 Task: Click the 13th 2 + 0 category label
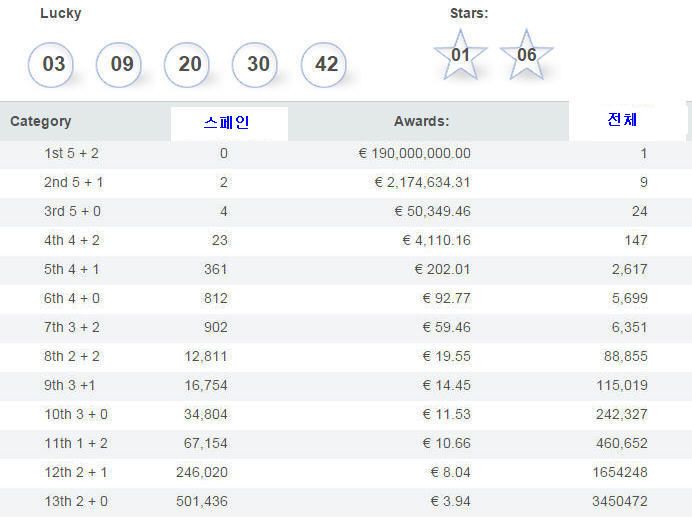(76, 501)
